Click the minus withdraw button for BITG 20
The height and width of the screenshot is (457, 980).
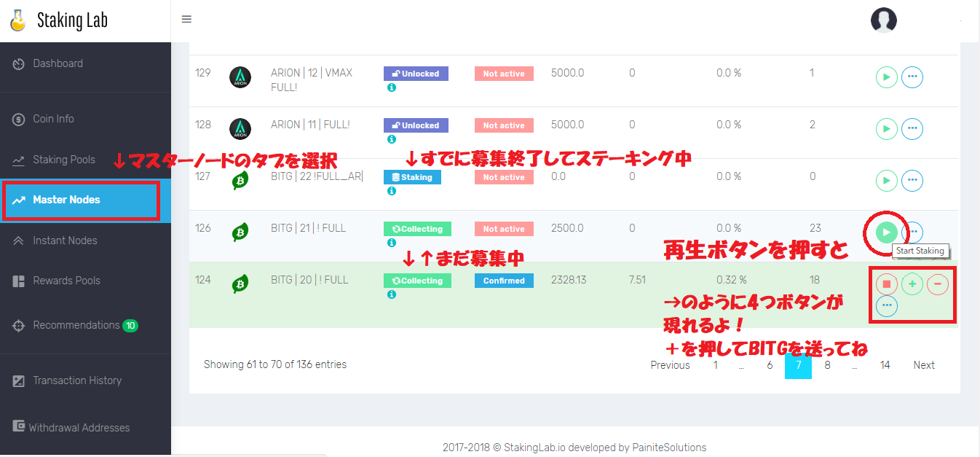tap(938, 284)
